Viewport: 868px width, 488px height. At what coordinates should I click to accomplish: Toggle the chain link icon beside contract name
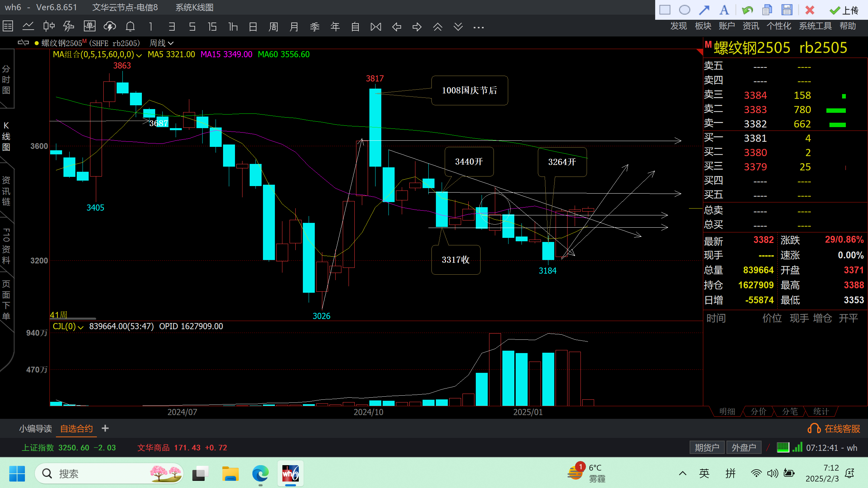coord(23,43)
